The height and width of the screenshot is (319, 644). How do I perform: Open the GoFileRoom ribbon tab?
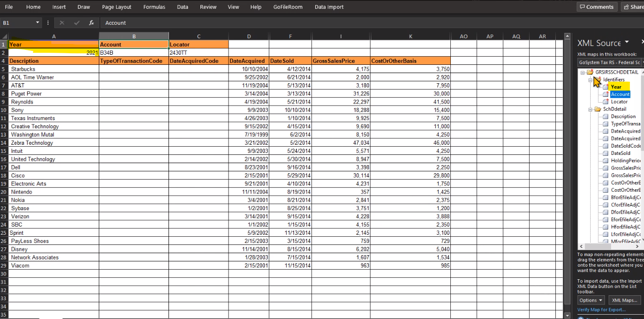tap(288, 7)
